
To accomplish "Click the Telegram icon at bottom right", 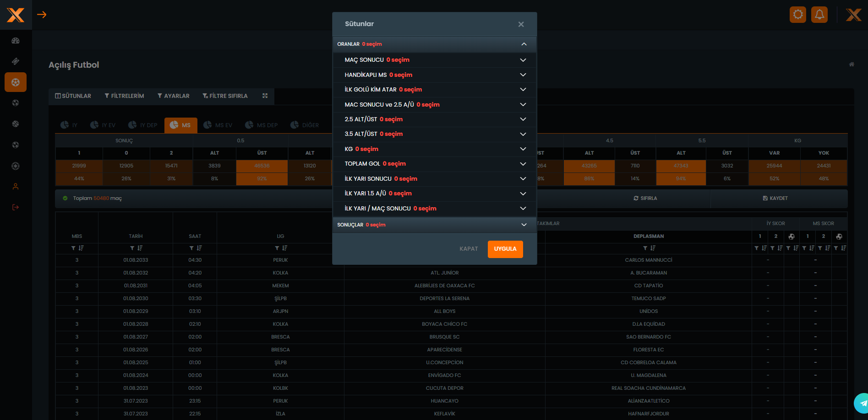I will pyautogui.click(x=863, y=403).
